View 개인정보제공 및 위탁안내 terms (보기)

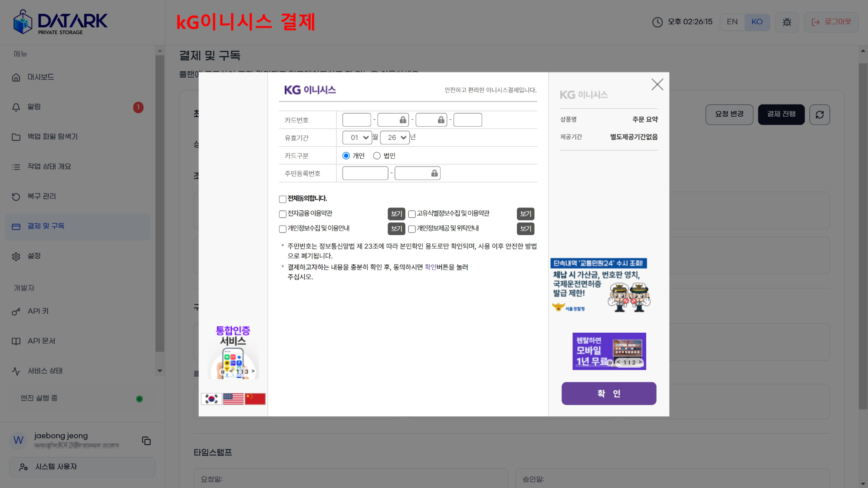[x=526, y=229]
